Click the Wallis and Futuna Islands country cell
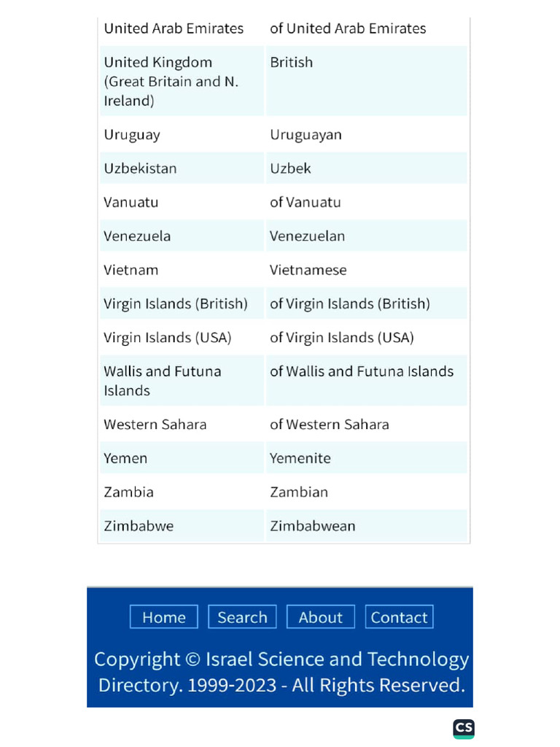This screenshot has width=560, height=747. [182, 380]
